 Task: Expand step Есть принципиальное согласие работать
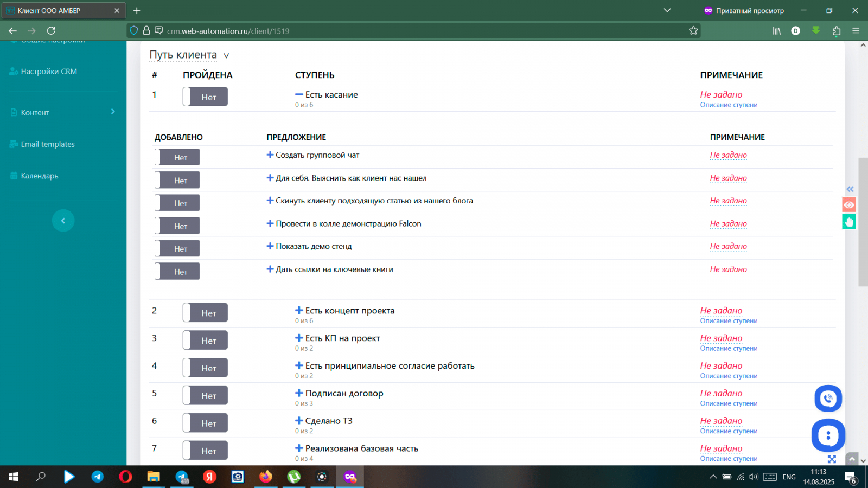point(299,365)
